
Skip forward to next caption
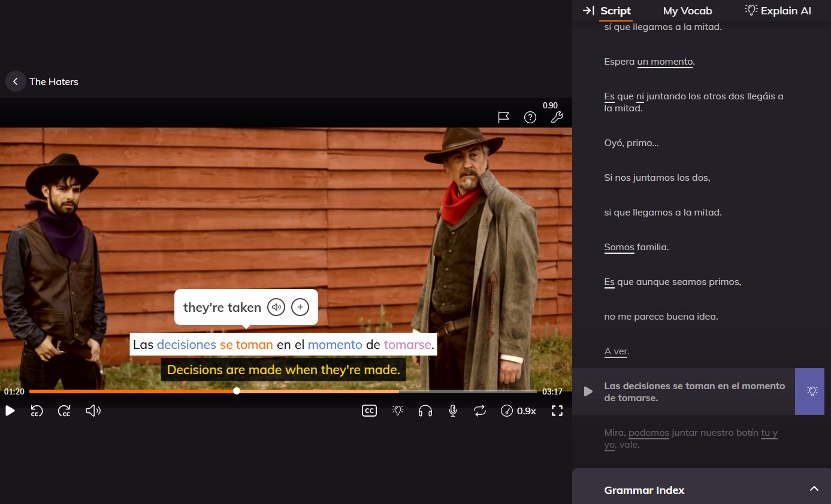tap(64, 411)
